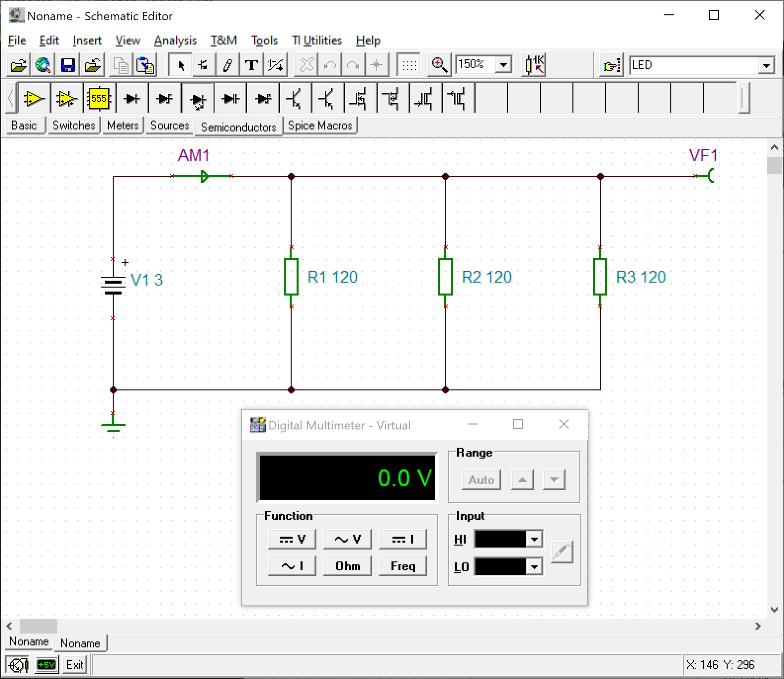The height and width of the screenshot is (679, 784).
Task: Toggle the grid dots display button
Action: [409, 65]
